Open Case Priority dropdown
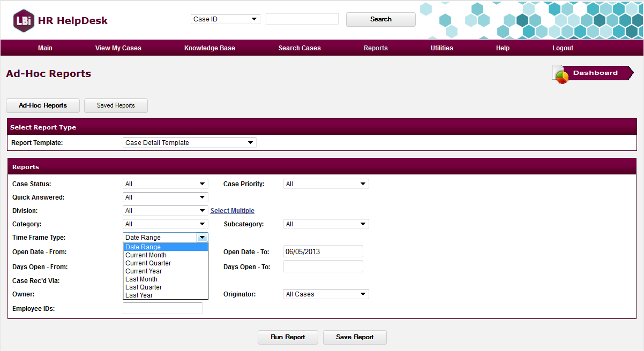644x351 pixels. tap(326, 184)
